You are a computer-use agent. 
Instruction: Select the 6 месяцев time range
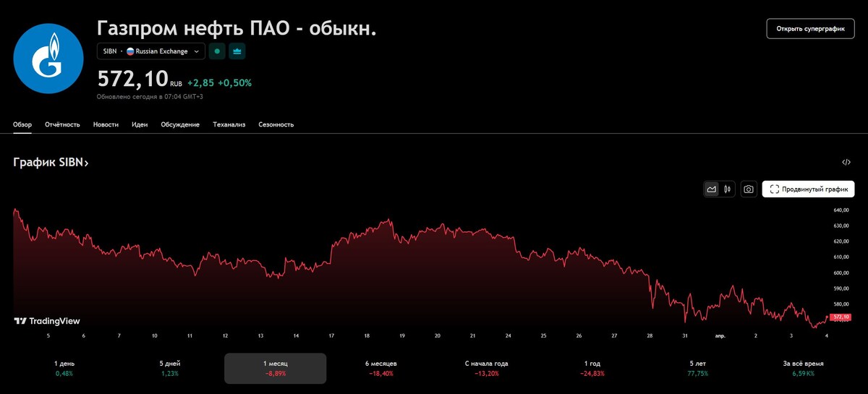380,369
